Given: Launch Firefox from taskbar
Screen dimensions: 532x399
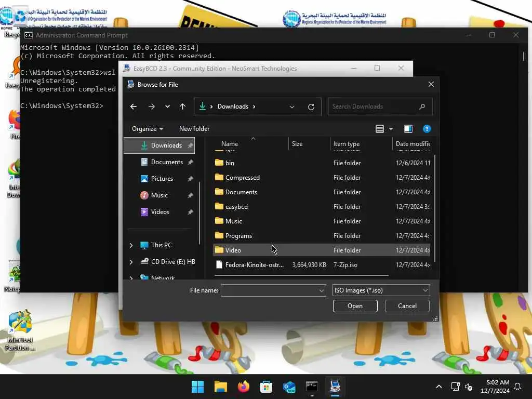Looking at the screenshot, I should [243, 387].
